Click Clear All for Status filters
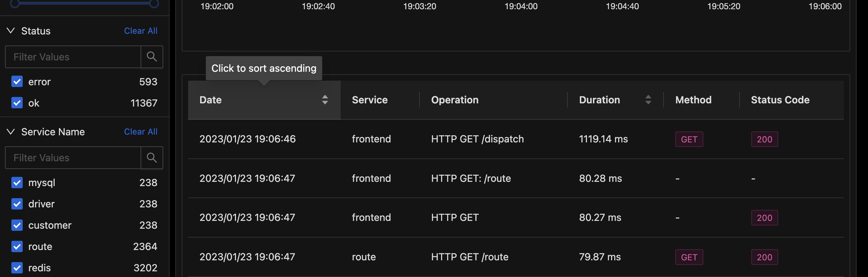The image size is (868, 277). point(141,31)
